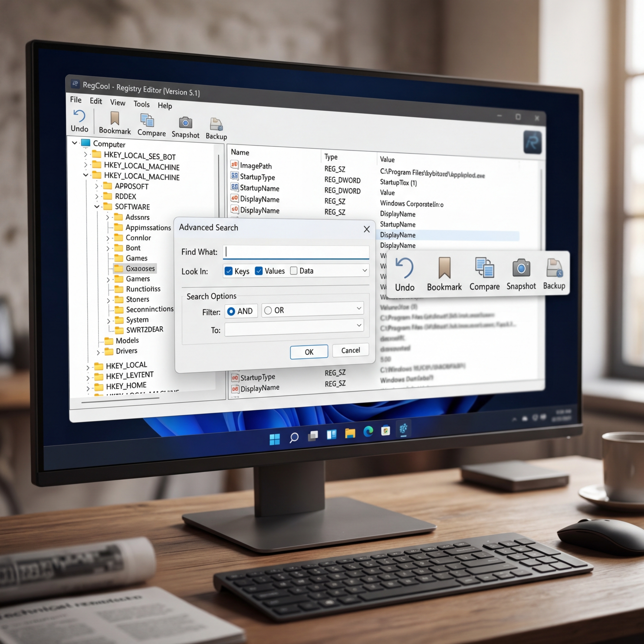The image size is (644, 644).
Task: Expand the Adssnrs subkey
Action: point(107,217)
